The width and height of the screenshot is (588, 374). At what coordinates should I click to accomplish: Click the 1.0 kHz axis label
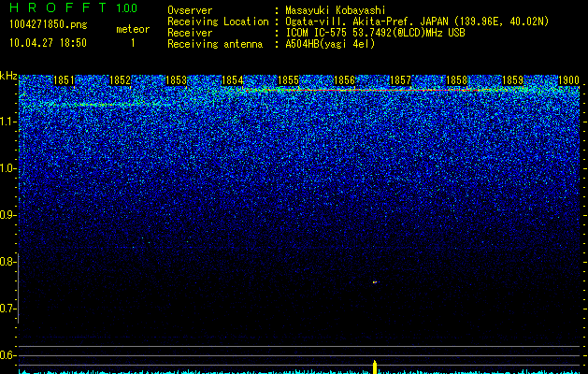pyautogui.click(x=7, y=168)
